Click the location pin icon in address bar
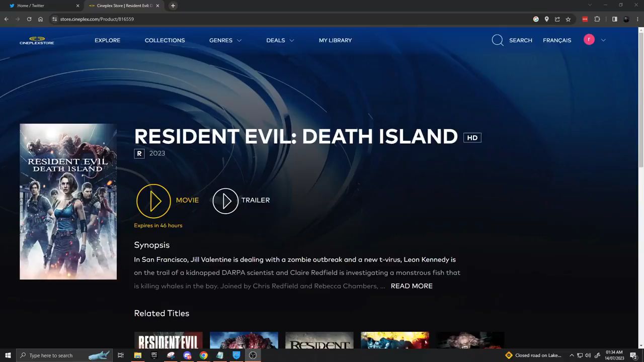Image resolution: width=644 pixels, height=362 pixels. [546, 19]
